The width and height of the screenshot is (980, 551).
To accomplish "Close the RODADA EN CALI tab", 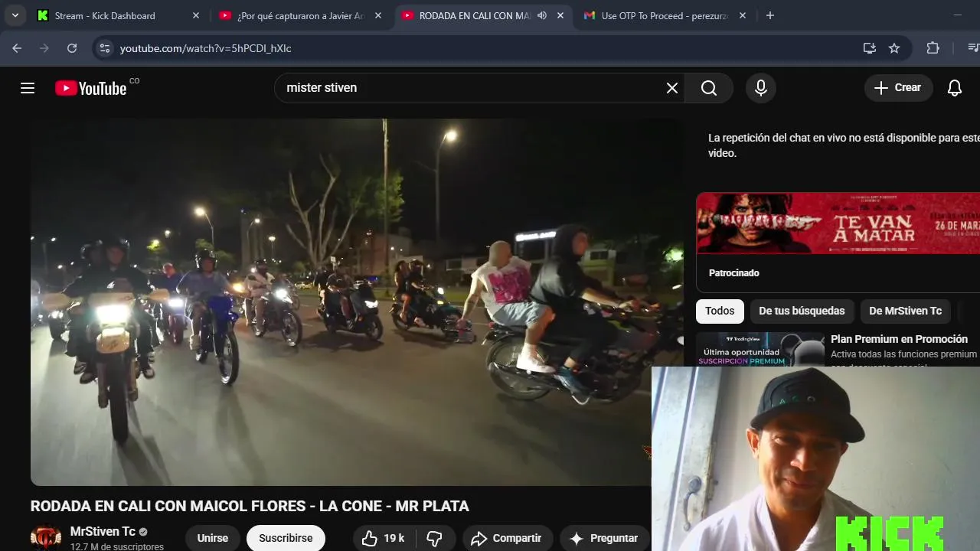I will 560,15.
